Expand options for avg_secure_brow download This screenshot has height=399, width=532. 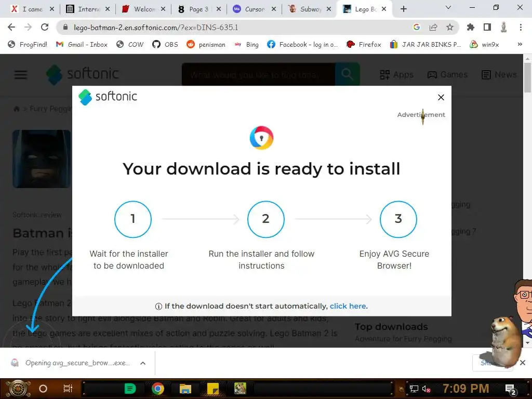coord(143,363)
